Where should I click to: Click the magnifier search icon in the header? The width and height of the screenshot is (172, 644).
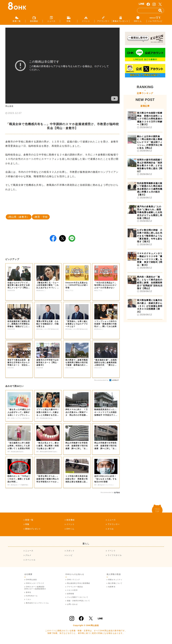click(160, 10)
